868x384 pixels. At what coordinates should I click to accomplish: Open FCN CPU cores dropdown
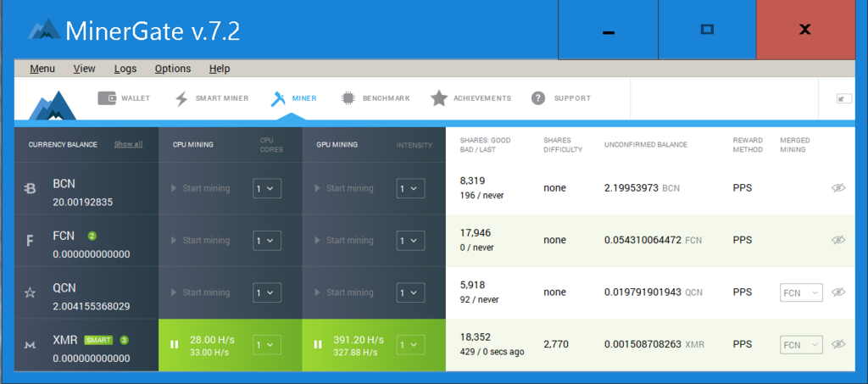tap(267, 241)
